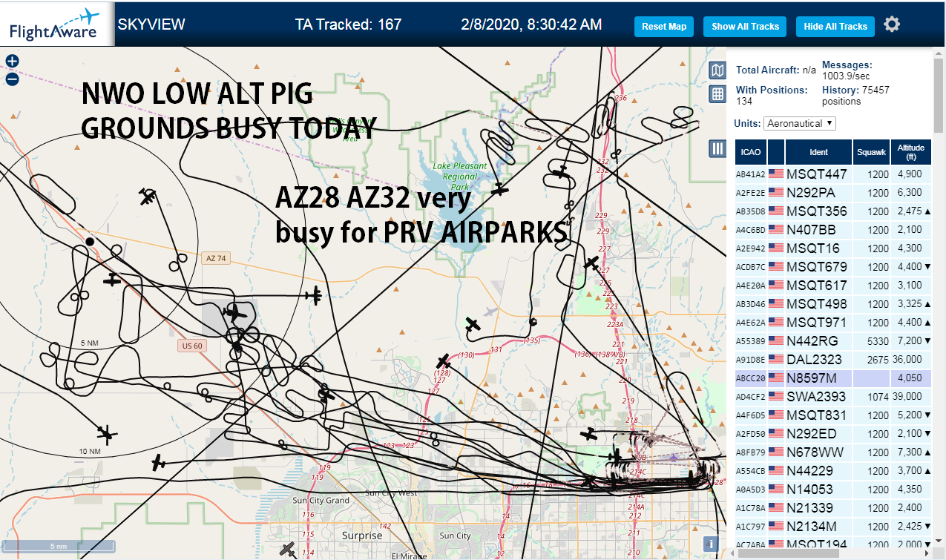Screen dimensions: 946x560
Task: Click Show All Tracks button
Action: tap(745, 26)
